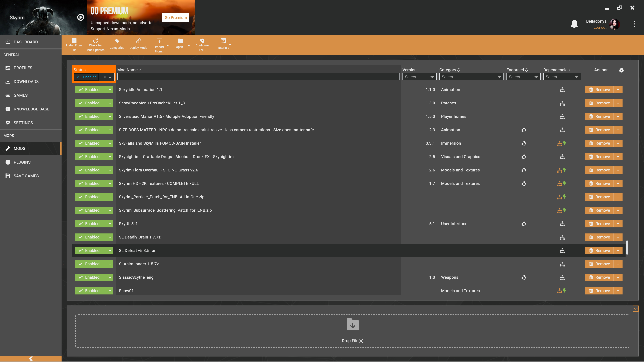Click the Open folder toolbar icon
The height and width of the screenshot is (362, 644).
180,41
